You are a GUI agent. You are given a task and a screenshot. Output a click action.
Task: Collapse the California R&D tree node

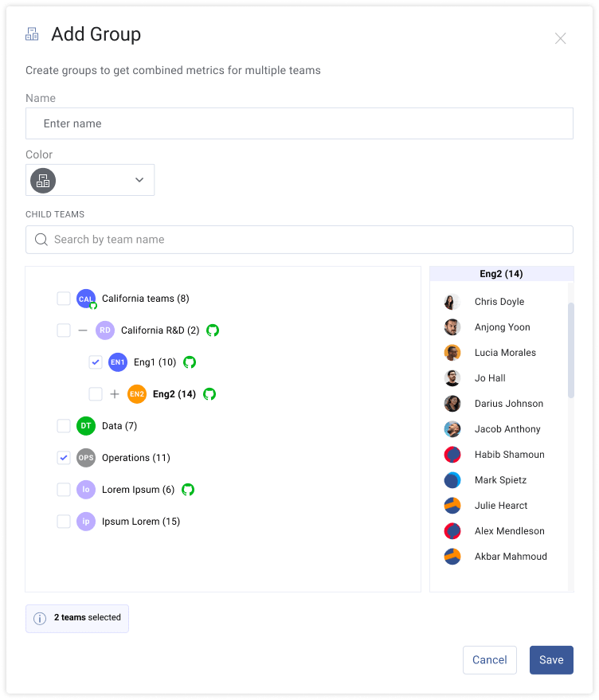click(83, 330)
